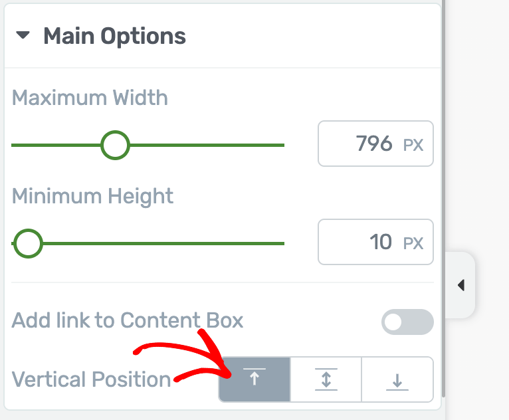This screenshot has width=509, height=420.
Task: Click the Minimum Height slider track middle
Action: (x=148, y=243)
